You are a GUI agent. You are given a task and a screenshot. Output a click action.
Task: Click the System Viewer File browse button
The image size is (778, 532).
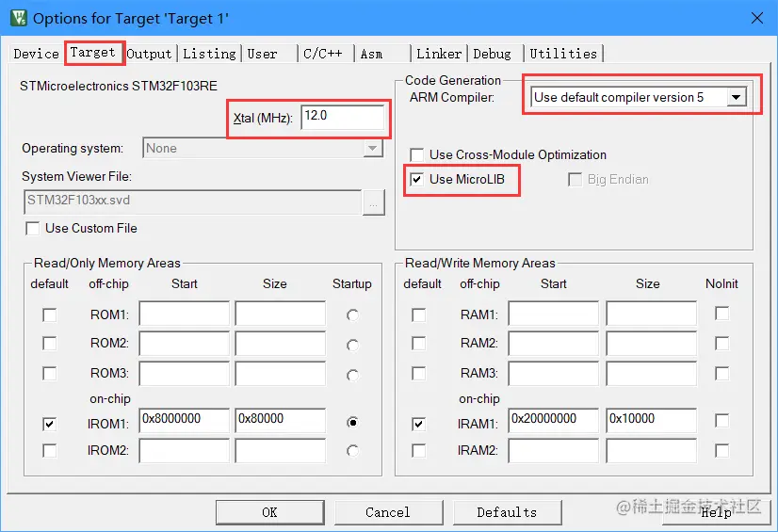[x=374, y=202]
